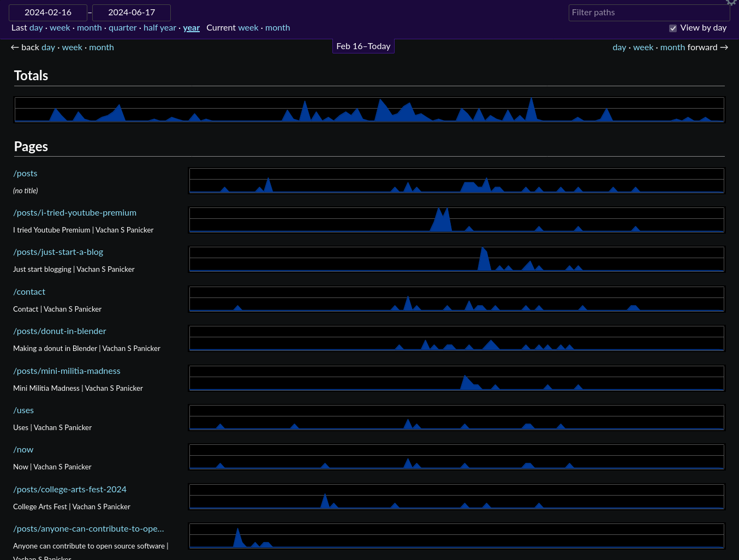Choose the Last year range link
This screenshot has height=560, width=739.
point(191,28)
